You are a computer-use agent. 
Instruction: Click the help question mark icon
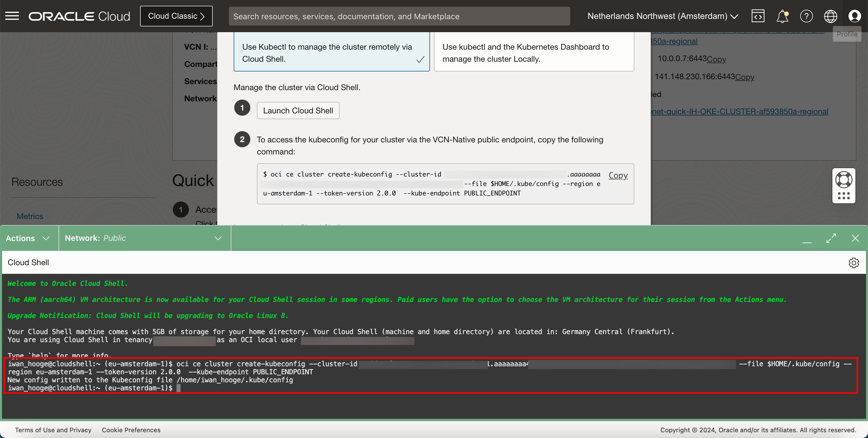tap(806, 16)
